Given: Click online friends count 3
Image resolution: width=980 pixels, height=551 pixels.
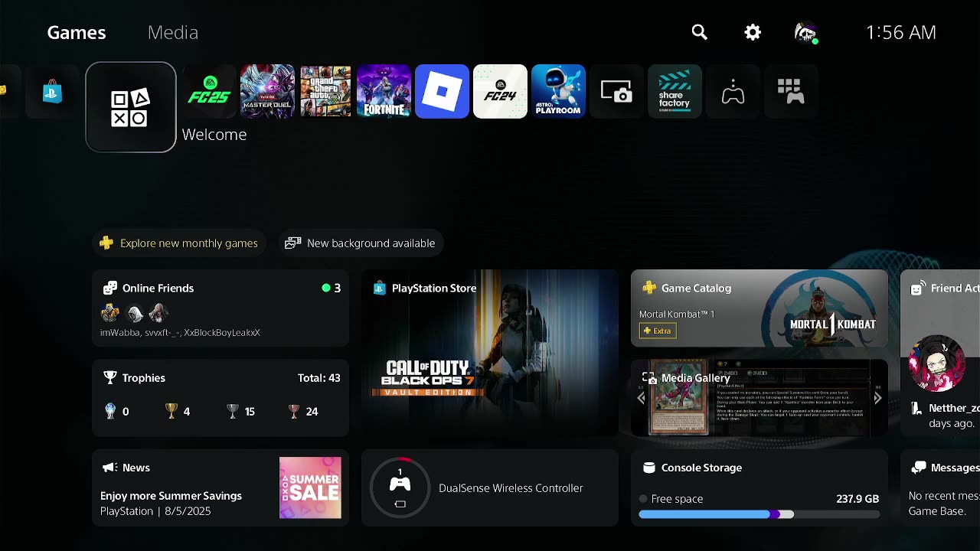Looking at the screenshot, I should pos(332,289).
